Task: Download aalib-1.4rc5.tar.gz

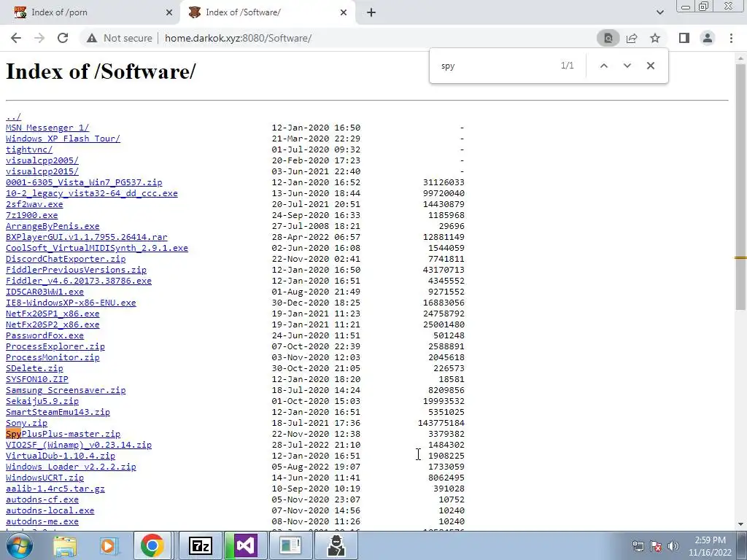Action: [55, 489]
